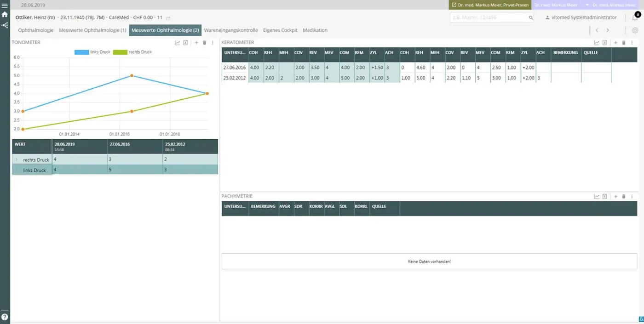This screenshot has width=644, height=324.
Task: Toggle rechts Druck series in chart legend
Action: (x=132, y=52)
